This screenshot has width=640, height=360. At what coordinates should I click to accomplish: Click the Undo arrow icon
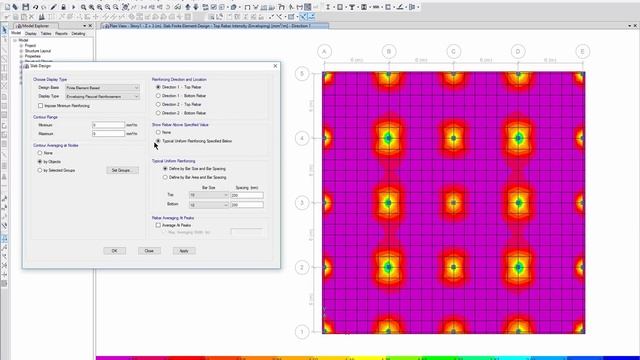(36, 7)
